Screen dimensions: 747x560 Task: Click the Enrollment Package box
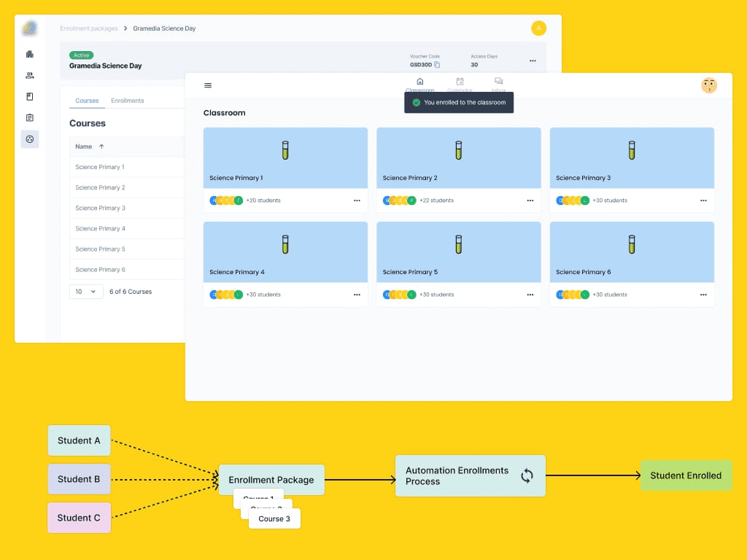click(x=271, y=480)
